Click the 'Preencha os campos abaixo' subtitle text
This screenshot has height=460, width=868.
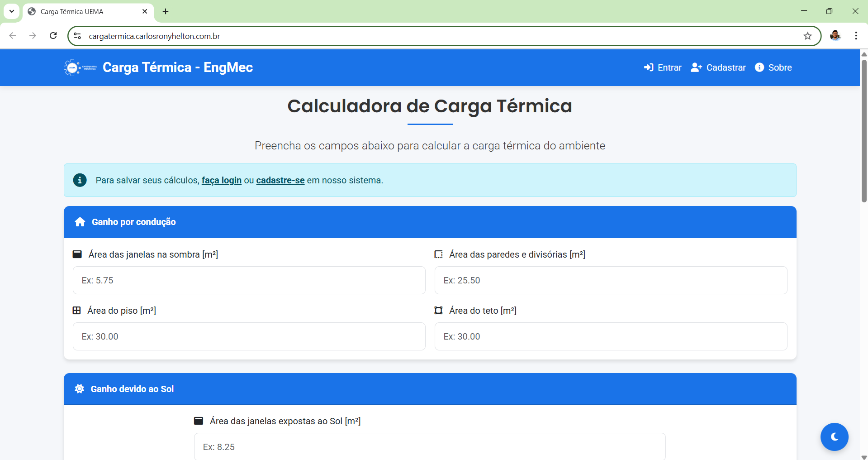click(430, 146)
